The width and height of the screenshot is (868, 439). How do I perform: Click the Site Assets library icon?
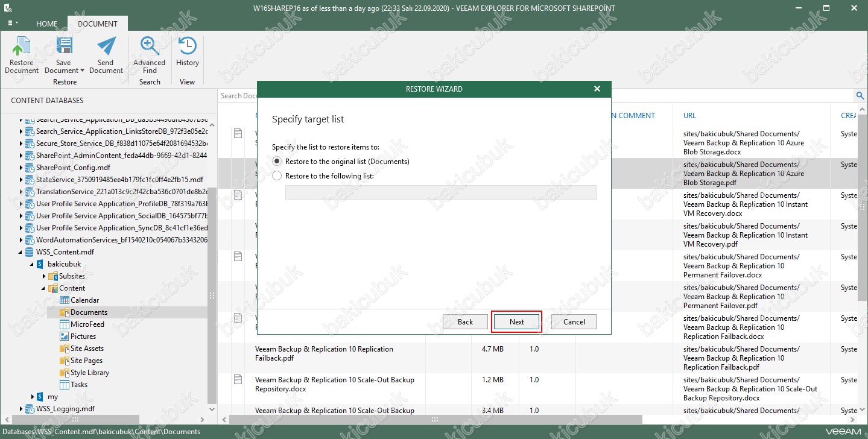tap(65, 349)
